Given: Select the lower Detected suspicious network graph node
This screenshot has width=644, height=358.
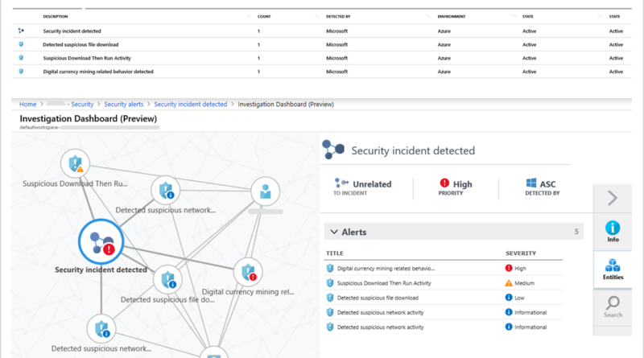Looking at the screenshot, I should tap(101, 329).
